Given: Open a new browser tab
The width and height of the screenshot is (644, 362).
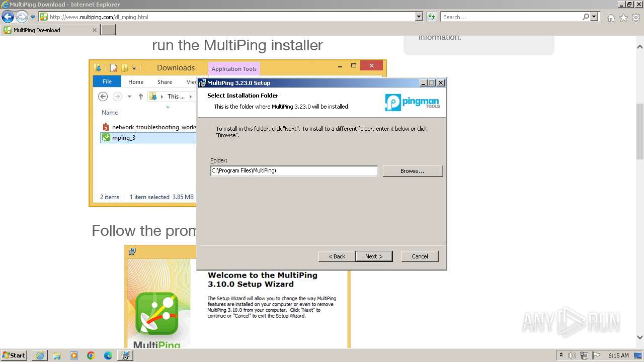Looking at the screenshot, I should (108, 30).
